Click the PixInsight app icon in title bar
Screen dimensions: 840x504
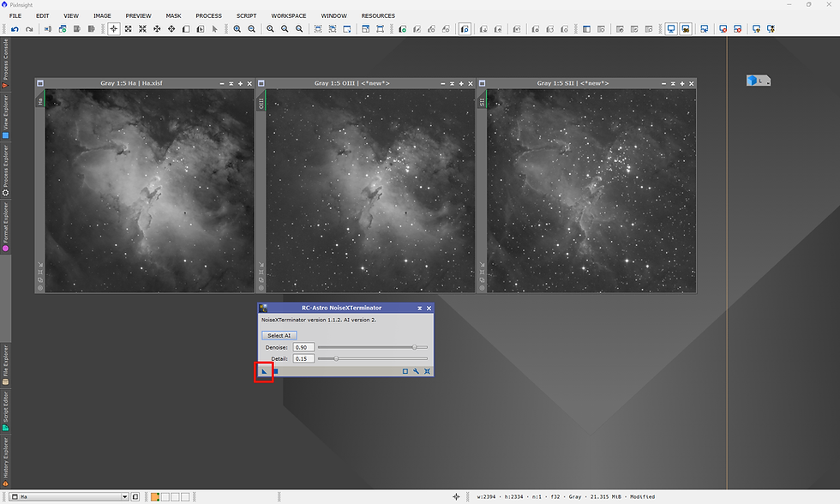tap(4, 5)
